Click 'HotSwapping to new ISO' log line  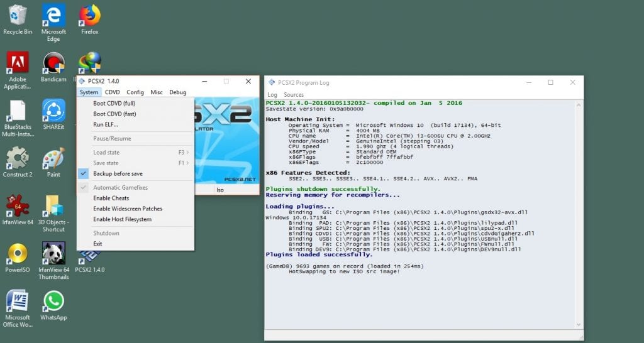(344, 271)
